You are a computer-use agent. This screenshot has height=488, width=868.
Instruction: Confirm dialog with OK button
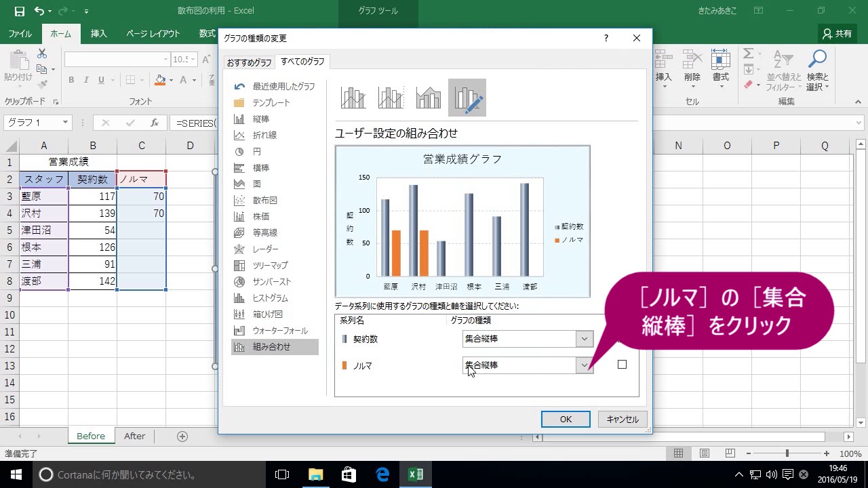pyautogui.click(x=566, y=420)
